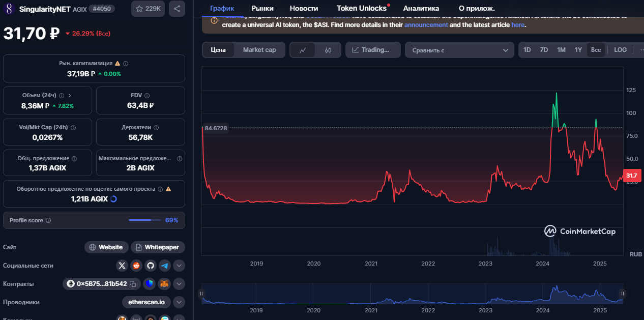Click the 84.6728 price marker on chart
The width and height of the screenshot is (644, 320).
point(216,128)
